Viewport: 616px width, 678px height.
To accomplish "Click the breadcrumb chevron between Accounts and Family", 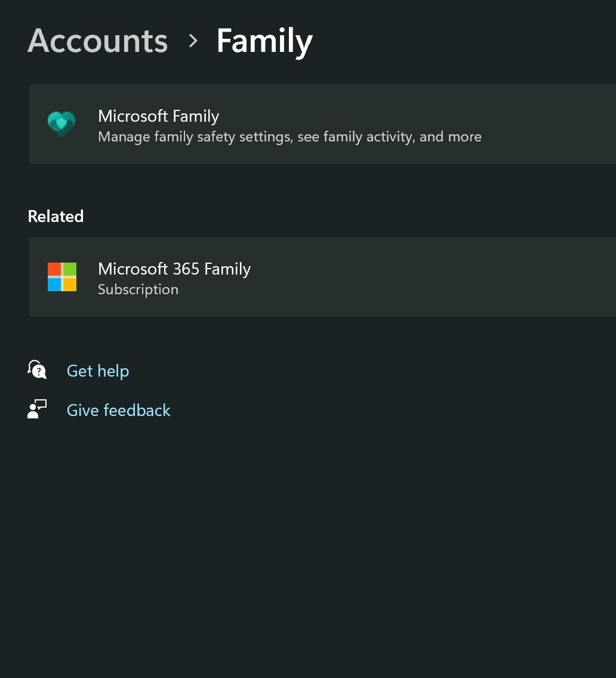I will [193, 42].
